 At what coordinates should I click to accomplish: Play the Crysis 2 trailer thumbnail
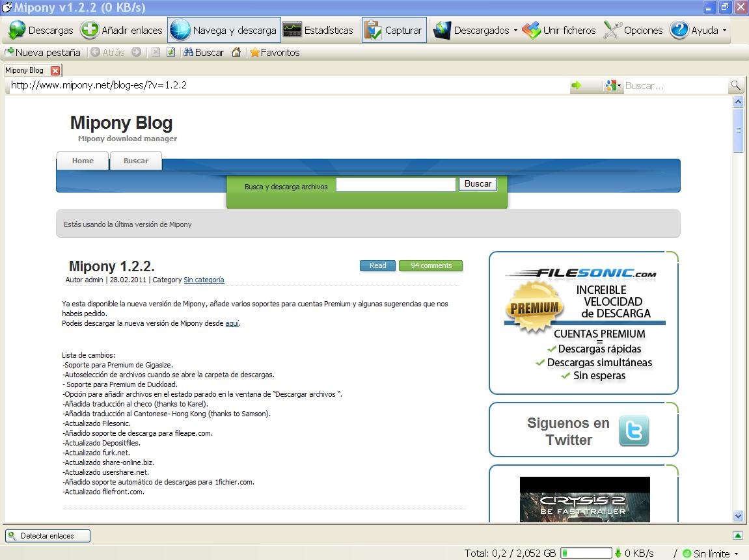point(584,500)
